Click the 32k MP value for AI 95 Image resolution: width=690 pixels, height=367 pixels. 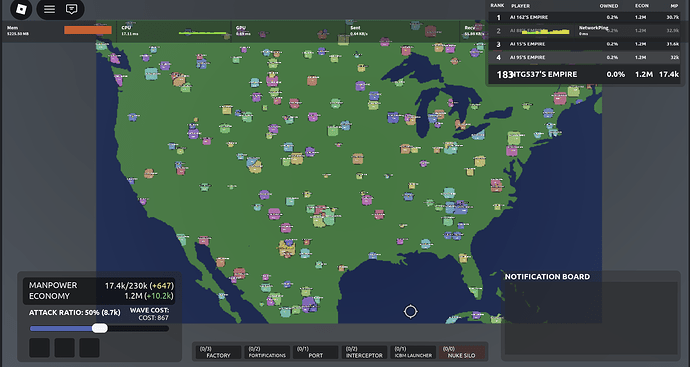coord(674,57)
